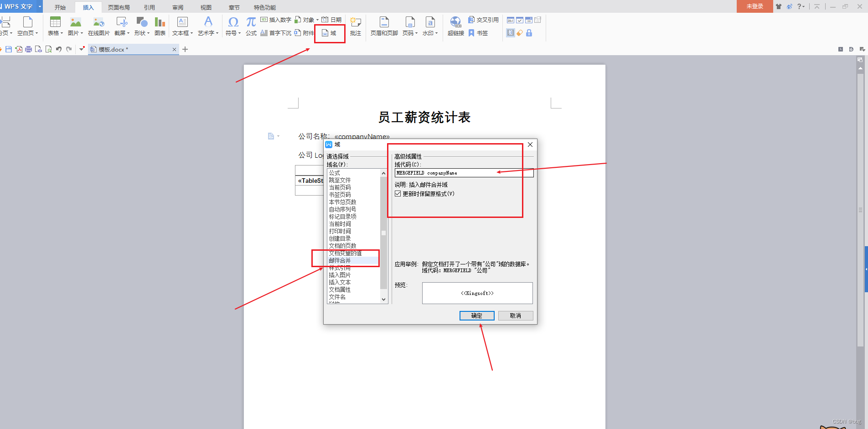Open the 表格 table insert tool
Image resolution: width=868 pixels, height=429 pixels.
[x=55, y=26]
